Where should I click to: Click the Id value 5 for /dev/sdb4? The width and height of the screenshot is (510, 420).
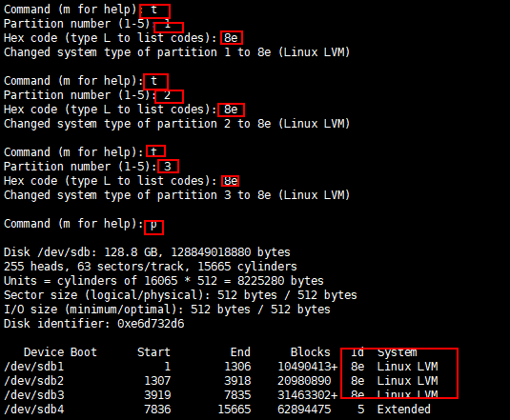(x=360, y=410)
